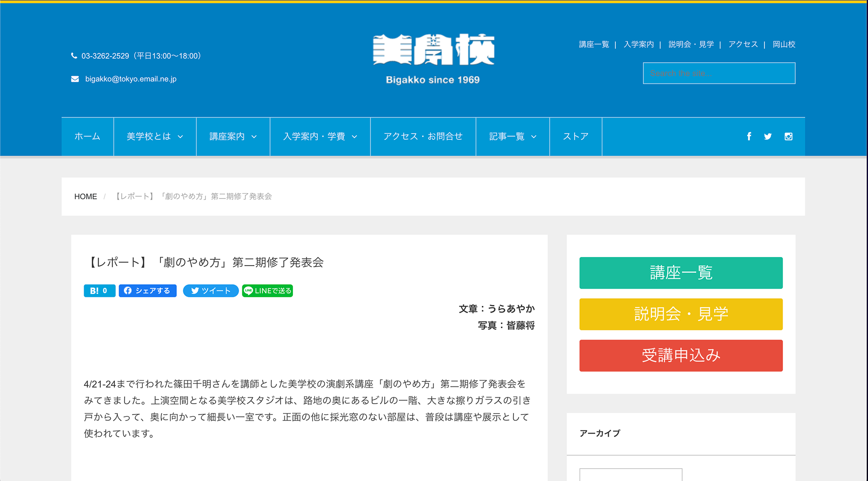Open the archive dropdown below アーカイブ

(x=631, y=474)
